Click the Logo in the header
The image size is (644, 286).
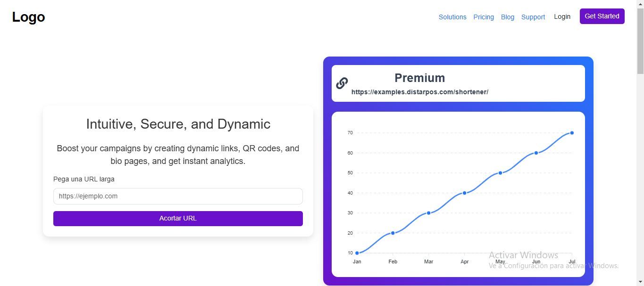coord(28,17)
